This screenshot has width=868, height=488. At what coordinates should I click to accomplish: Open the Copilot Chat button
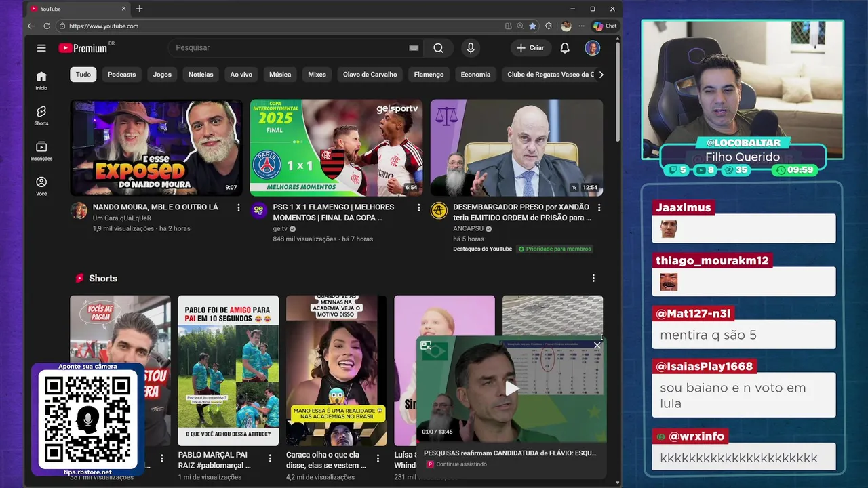pos(605,26)
